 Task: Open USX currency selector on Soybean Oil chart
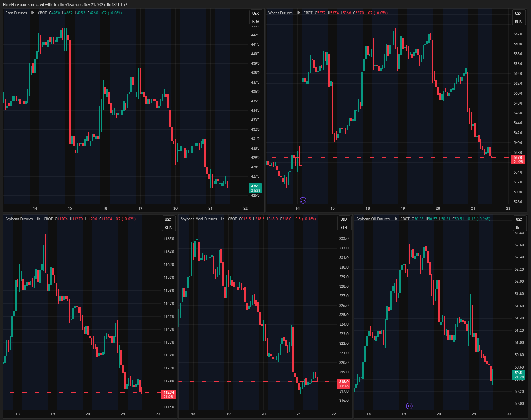coord(519,220)
